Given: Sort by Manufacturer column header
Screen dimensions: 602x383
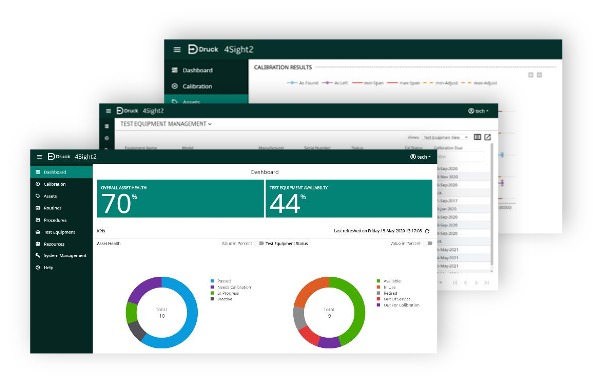Looking at the screenshot, I should coord(271,148).
